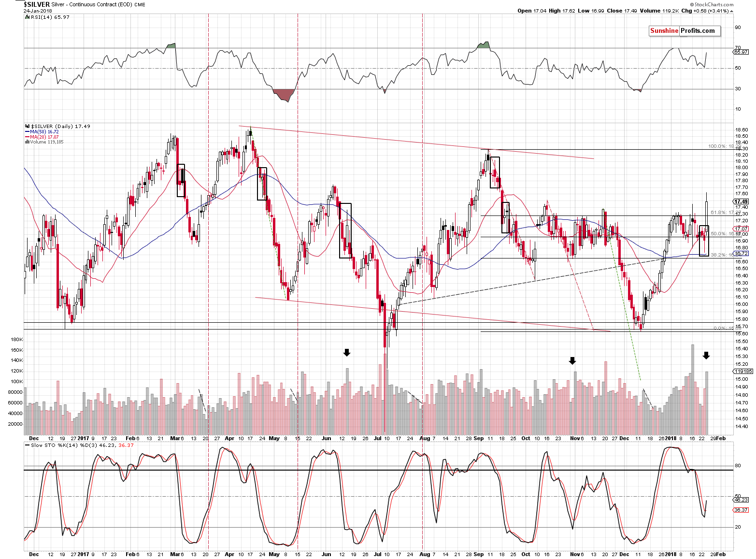The image size is (756, 559).
Task: Click the 17.07 MA(20) price axis tag
Action: click(741, 229)
